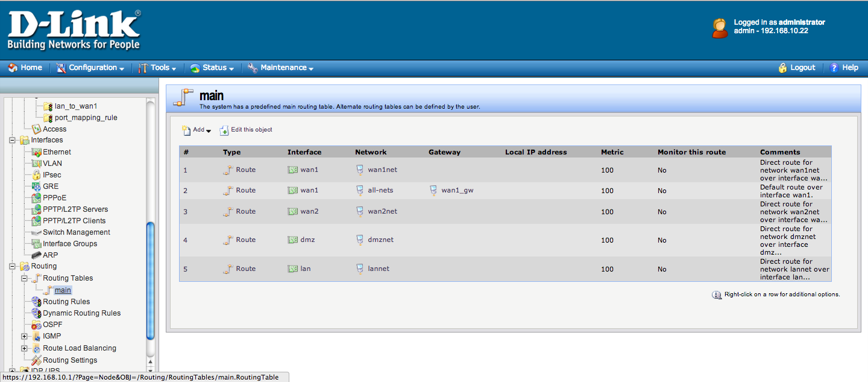Click the Logout link
868x382 pixels.
pyautogui.click(x=796, y=68)
